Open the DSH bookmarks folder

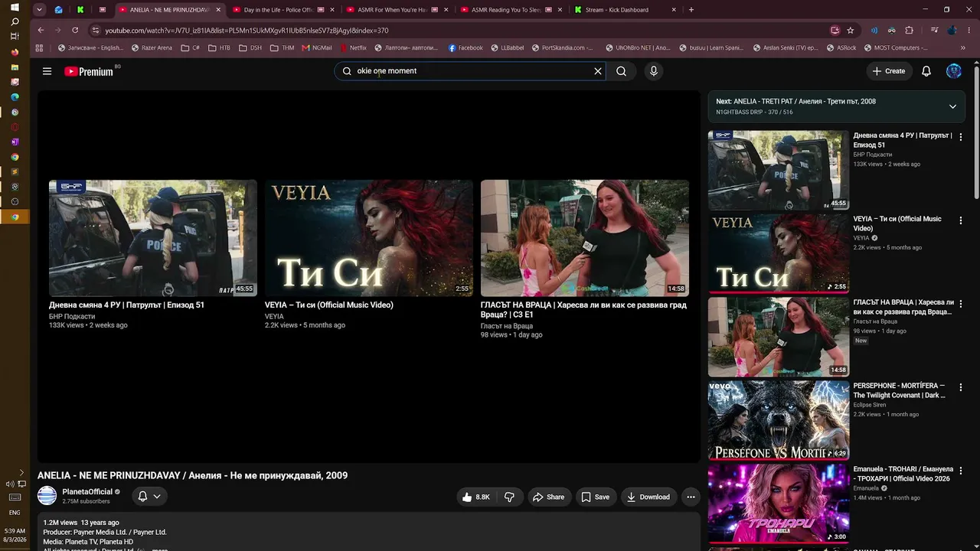coord(250,47)
